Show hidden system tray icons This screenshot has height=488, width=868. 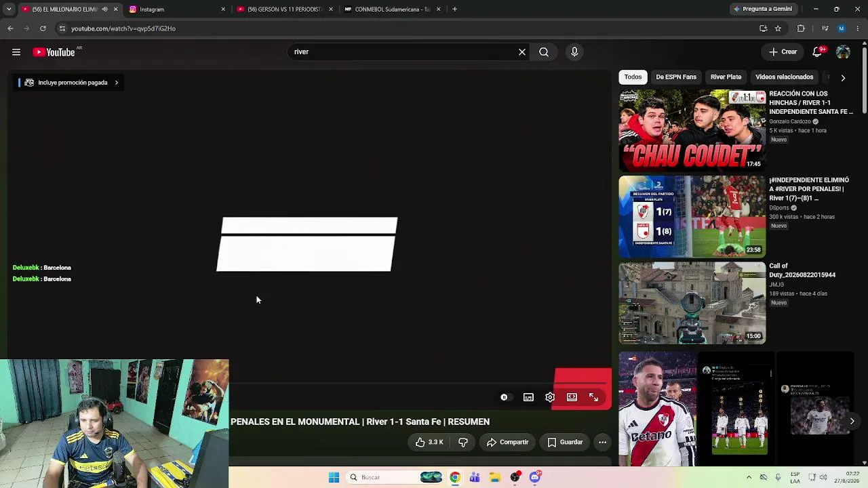749,477
